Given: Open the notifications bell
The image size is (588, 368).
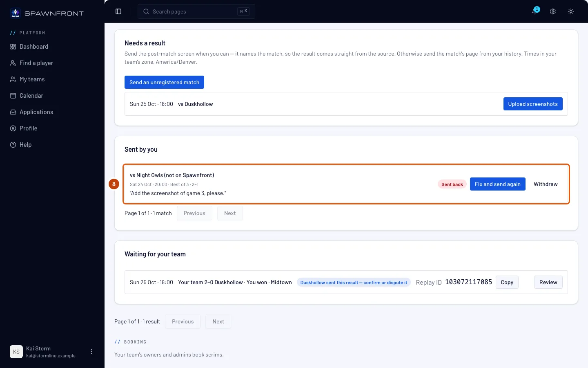Looking at the screenshot, I should pos(535,11).
